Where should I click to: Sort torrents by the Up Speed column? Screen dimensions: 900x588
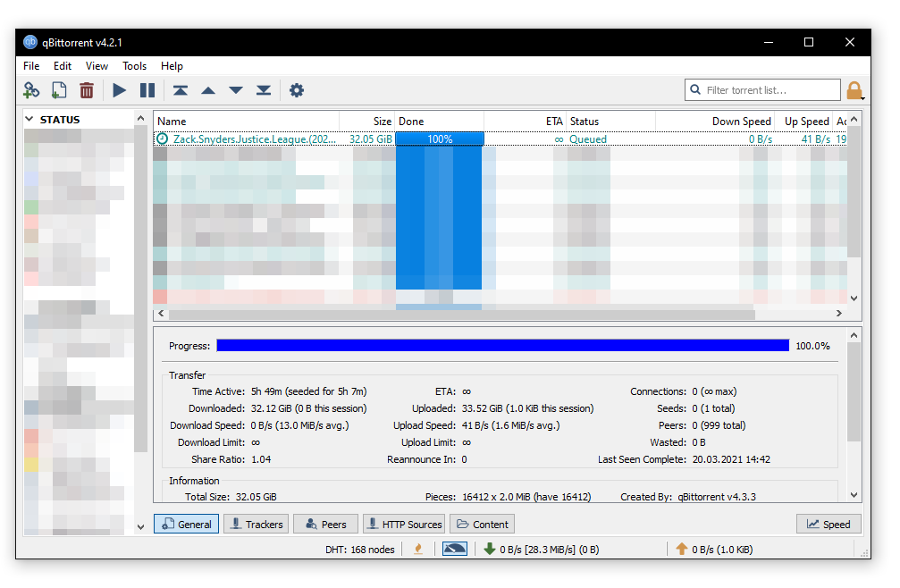pyautogui.click(x=804, y=122)
